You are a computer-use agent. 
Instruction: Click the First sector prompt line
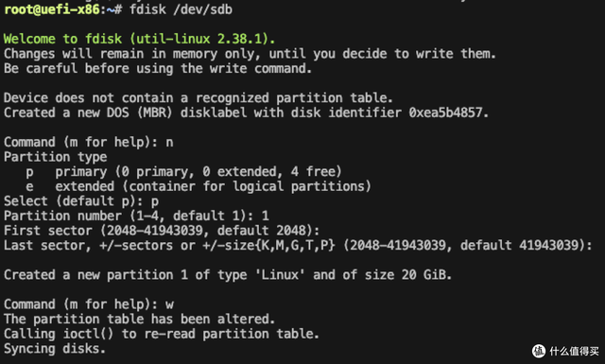pyautogui.click(x=162, y=231)
